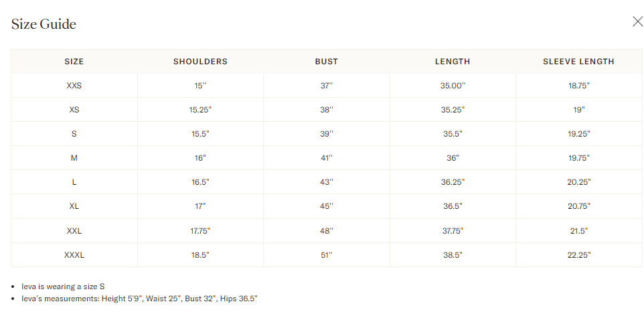
Task: Select the M size row label
Action: point(74,158)
